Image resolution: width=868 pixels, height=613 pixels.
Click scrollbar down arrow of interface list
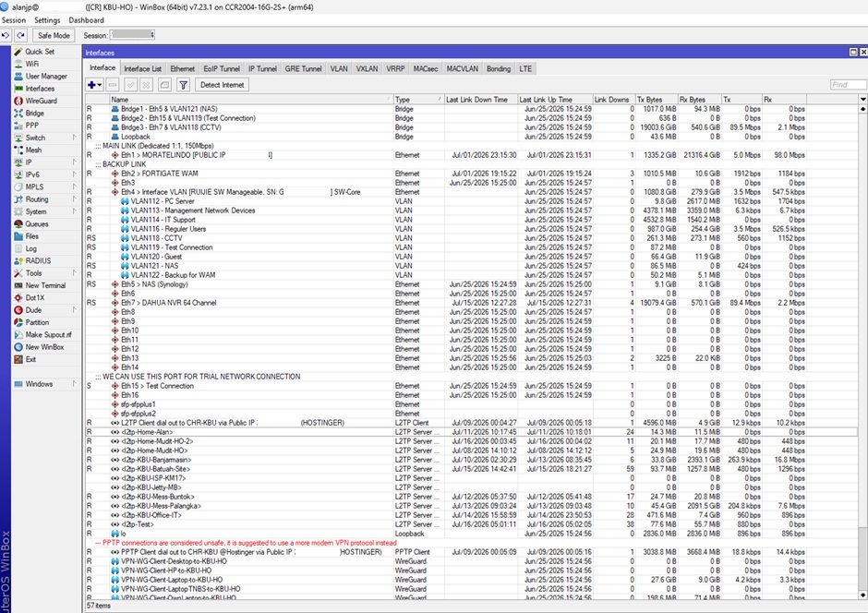pos(863,595)
